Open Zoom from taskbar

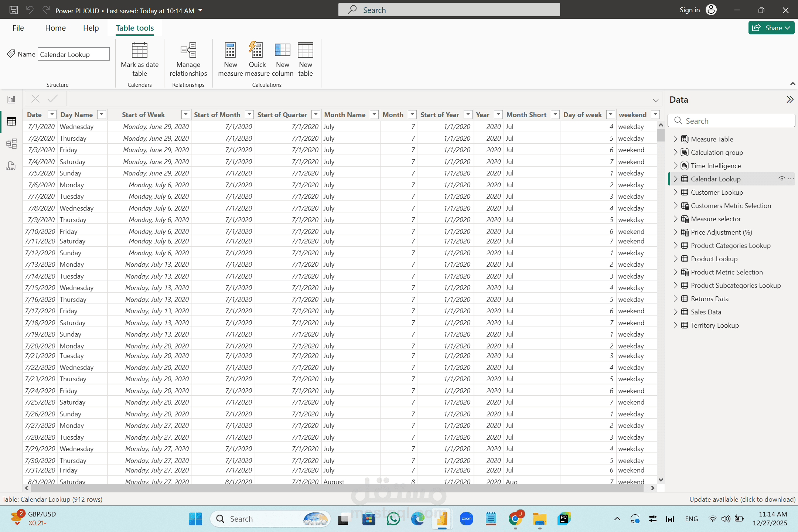(x=467, y=519)
